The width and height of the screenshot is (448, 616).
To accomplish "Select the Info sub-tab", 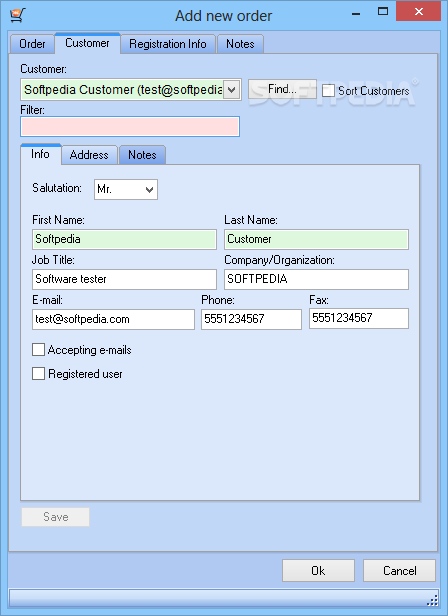I will (40, 154).
